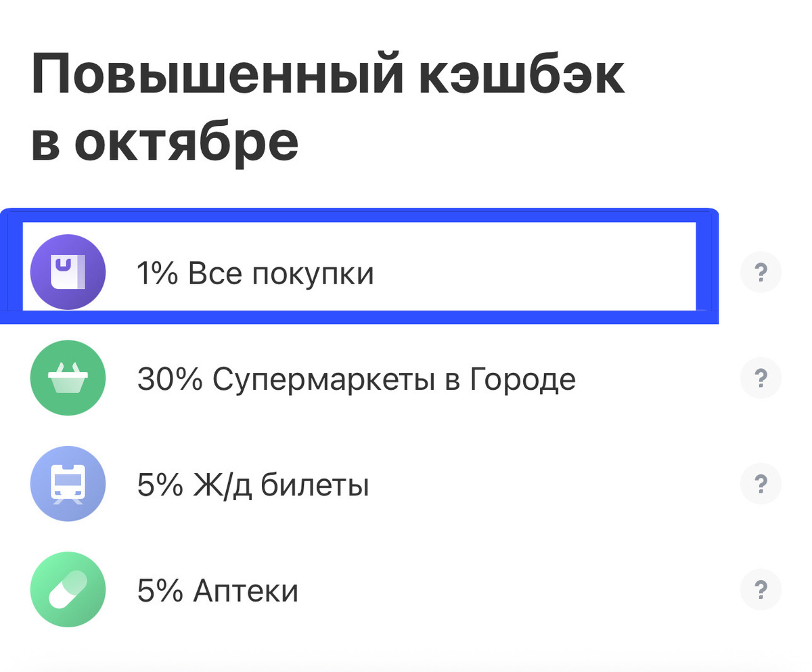Click the question mark beside 30% Супермаркеты
Viewport: 812px width, 672px height.
761,378
